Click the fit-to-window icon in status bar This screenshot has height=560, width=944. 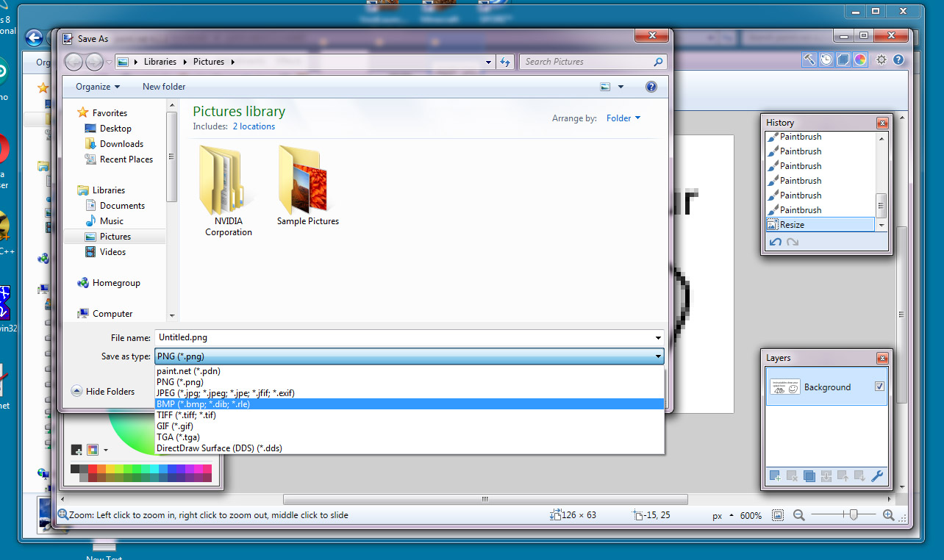point(778,515)
